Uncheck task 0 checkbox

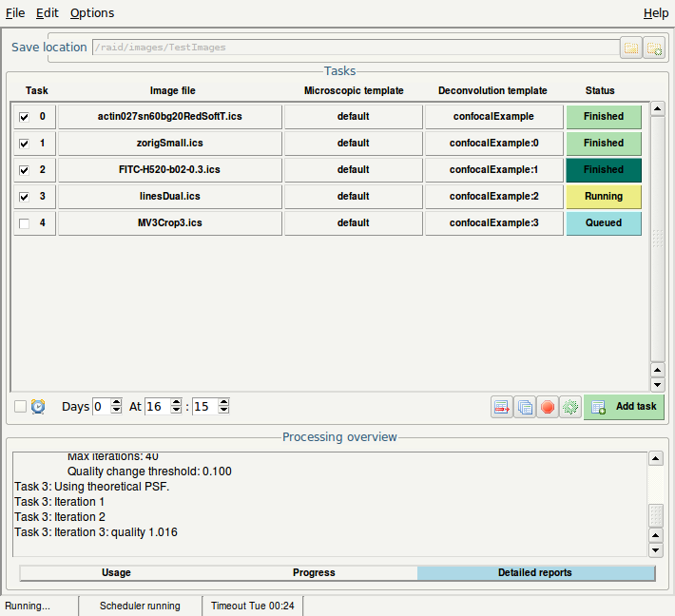[24, 117]
